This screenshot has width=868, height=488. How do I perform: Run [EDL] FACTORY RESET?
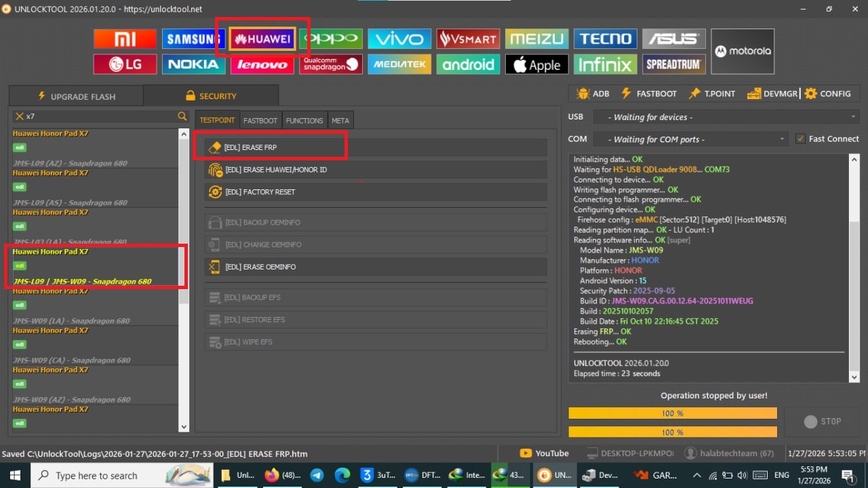pyautogui.click(x=376, y=192)
